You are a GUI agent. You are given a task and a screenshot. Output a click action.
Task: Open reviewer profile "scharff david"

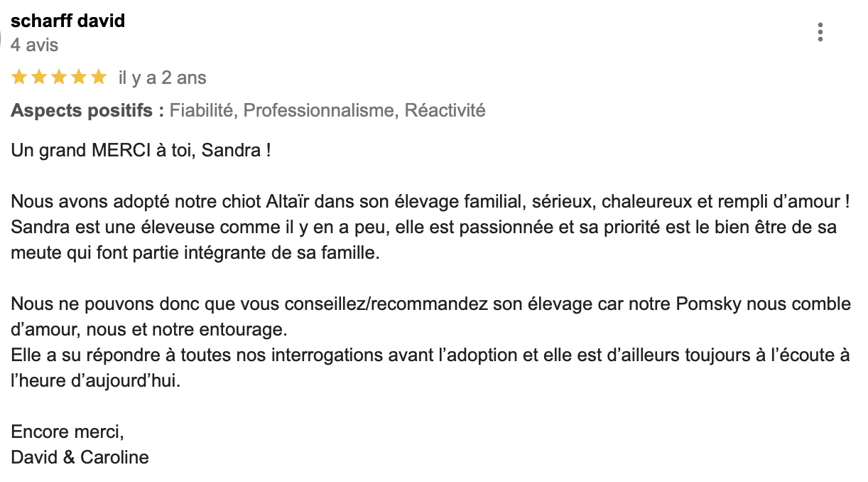pyautogui.click(x=67, y=21)
